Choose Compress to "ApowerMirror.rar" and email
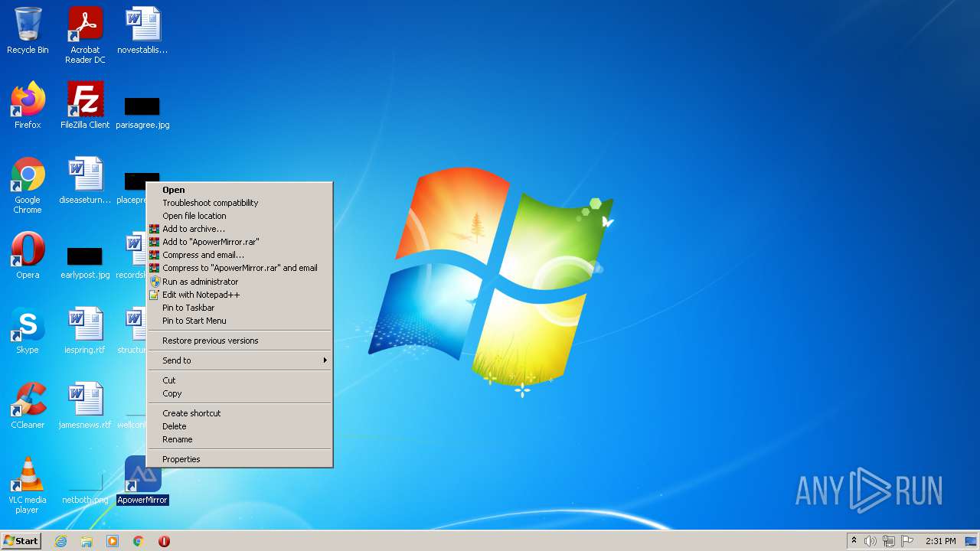Viewport: 980px width, 551px height. pyautogui.click(x=240, y=268)
